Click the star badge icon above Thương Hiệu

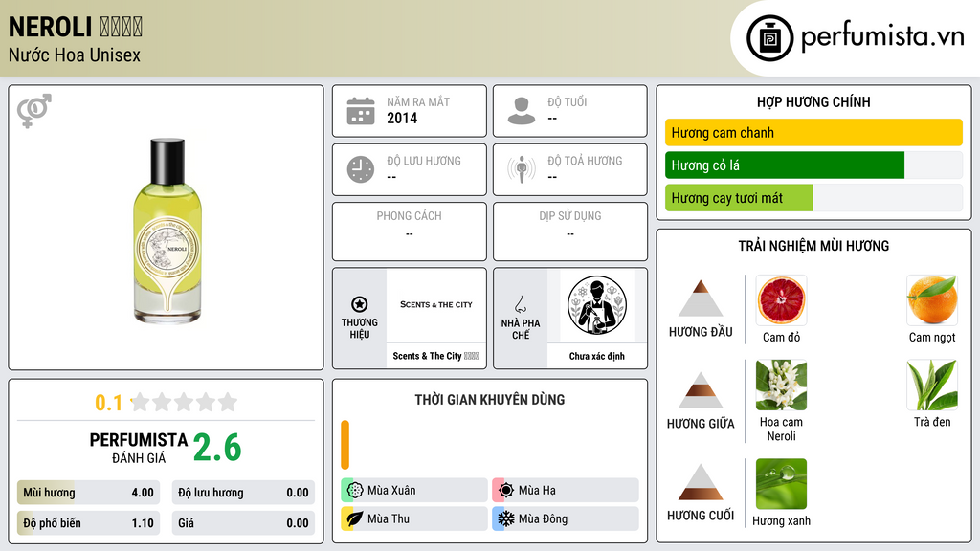pyautogui.click(x=360, y=304)
